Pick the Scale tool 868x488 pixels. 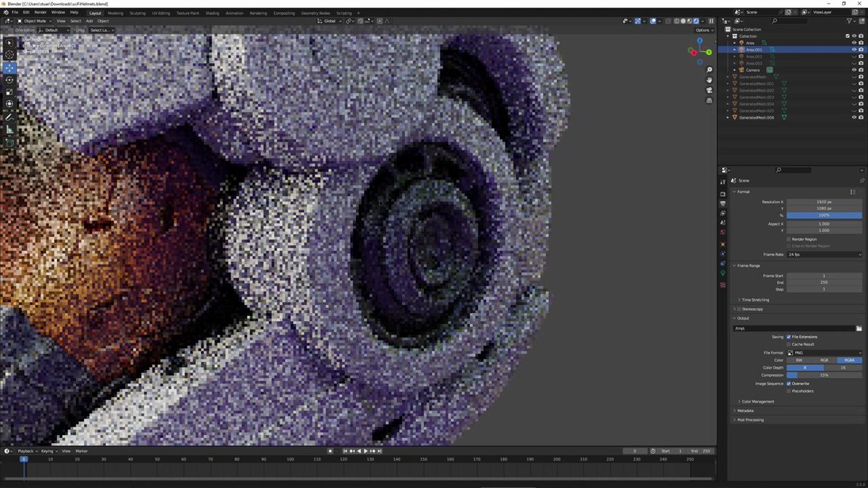click(9, 92)
